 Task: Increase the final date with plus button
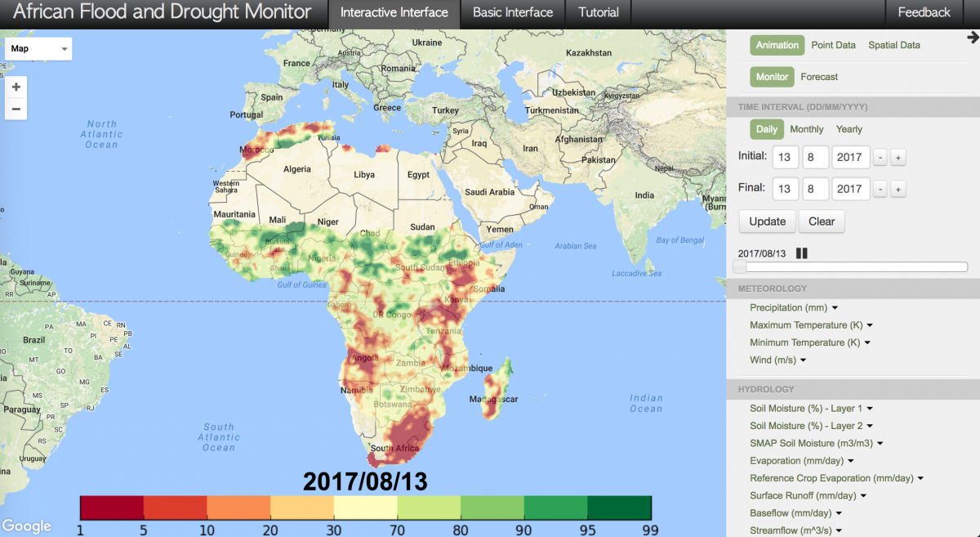point(897,190)
